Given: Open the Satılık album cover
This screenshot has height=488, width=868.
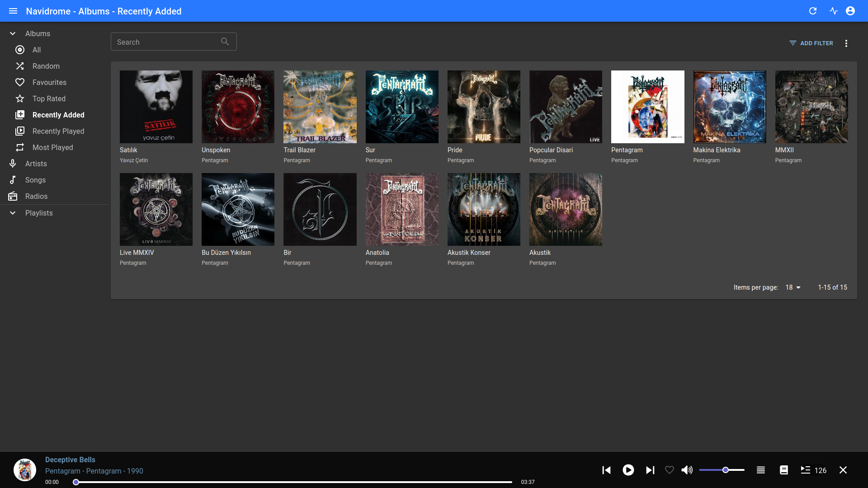Looking at the screenshot, I should click(156, 107).
